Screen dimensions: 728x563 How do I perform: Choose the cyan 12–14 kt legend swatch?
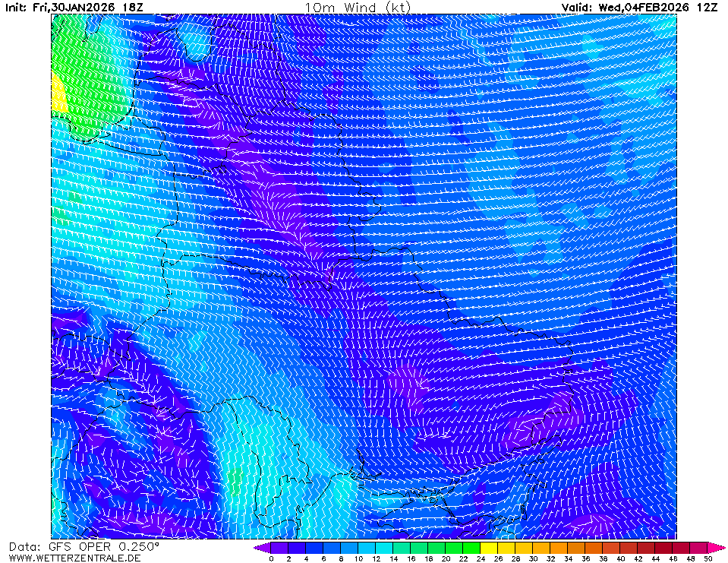(384, 547)
